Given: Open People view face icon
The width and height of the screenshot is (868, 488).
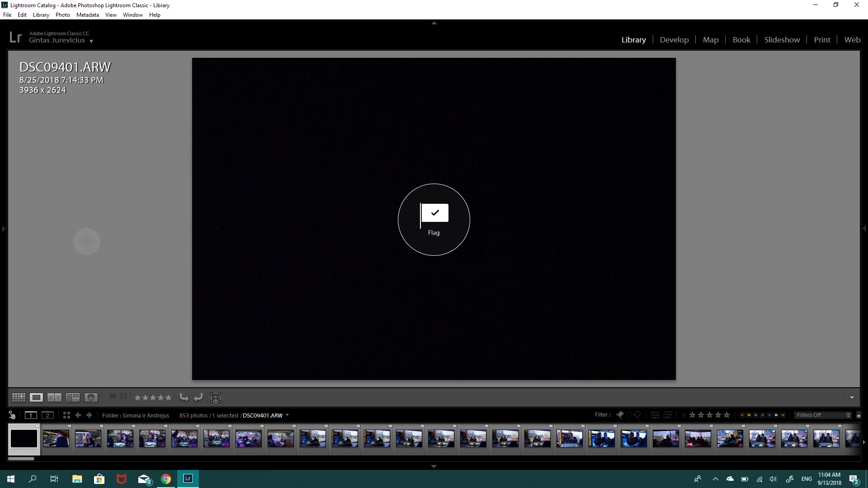Looking at the screenshot, I should pos(91,398).
